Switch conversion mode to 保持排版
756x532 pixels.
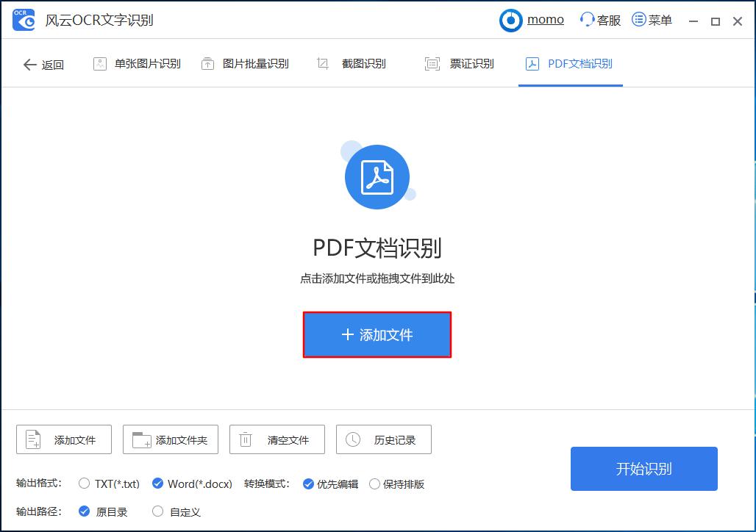click(x=375, y=484)
